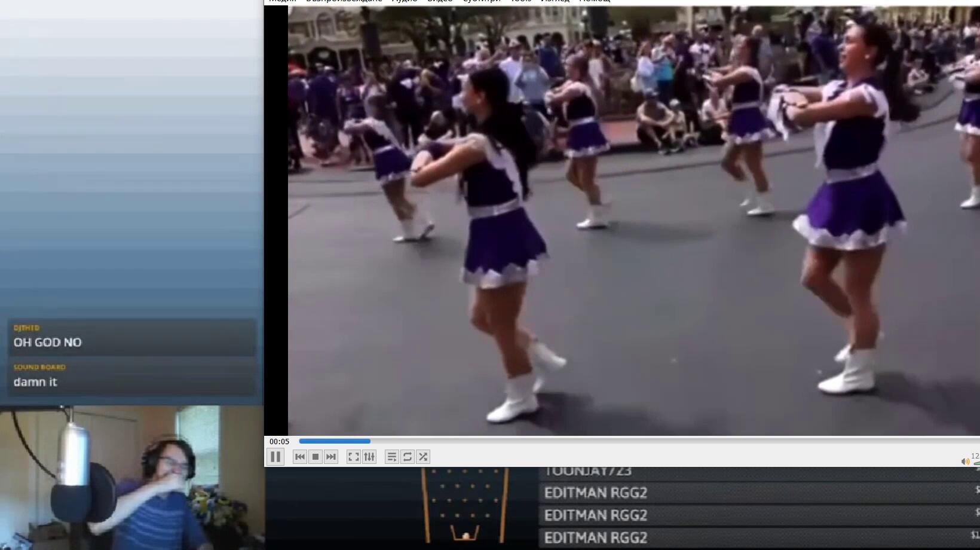This screenshot has width=980, height=550.
Task: Select the 'OH GOD NO' chat message
Action: click(131, 338)
